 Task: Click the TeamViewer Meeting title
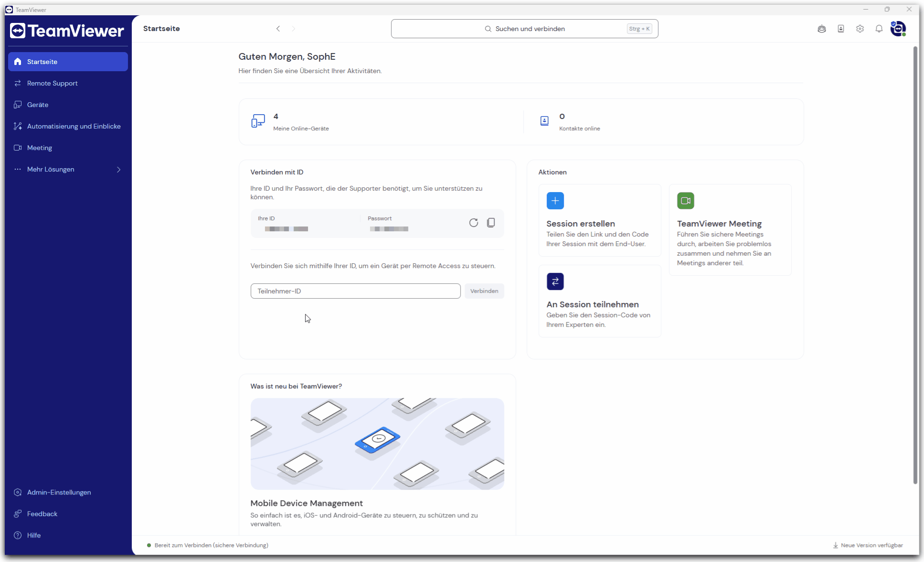click(x=719, y=224)
